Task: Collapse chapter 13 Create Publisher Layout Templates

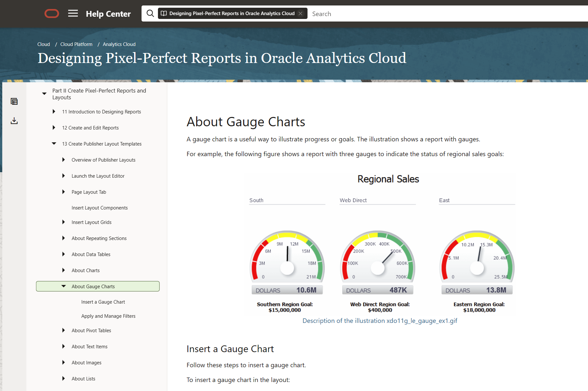Action: click(54, 144)
